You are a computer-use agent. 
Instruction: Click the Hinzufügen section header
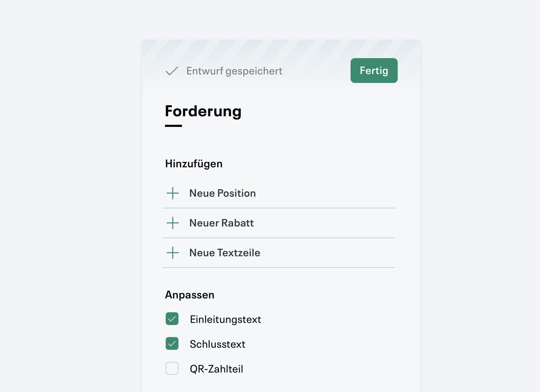[194, 163]
